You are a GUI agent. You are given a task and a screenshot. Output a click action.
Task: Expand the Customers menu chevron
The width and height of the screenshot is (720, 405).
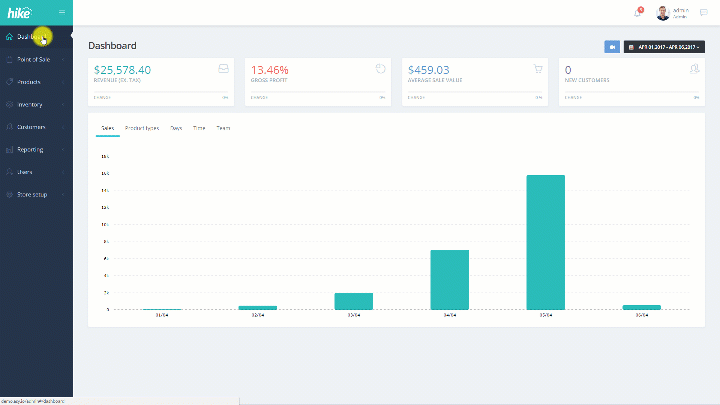(x=63, y=127)
